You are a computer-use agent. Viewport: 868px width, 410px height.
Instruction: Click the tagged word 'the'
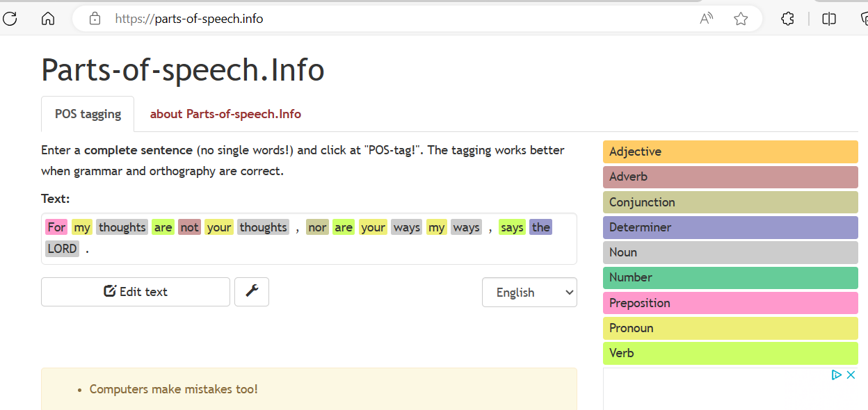541,227
